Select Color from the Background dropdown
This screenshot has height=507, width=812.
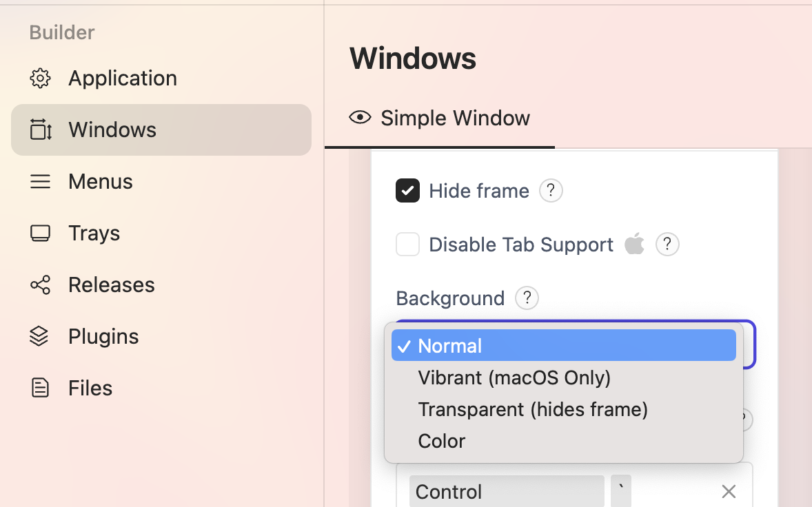click(x=441, y=441)
